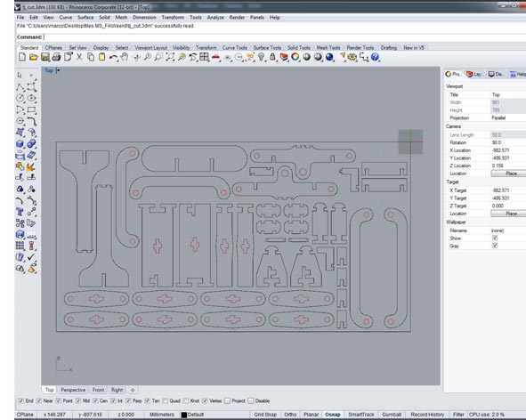Toggle the Point osnap checkbox
Viewport: 526px width, 420px height.
[x=59, y=401]
